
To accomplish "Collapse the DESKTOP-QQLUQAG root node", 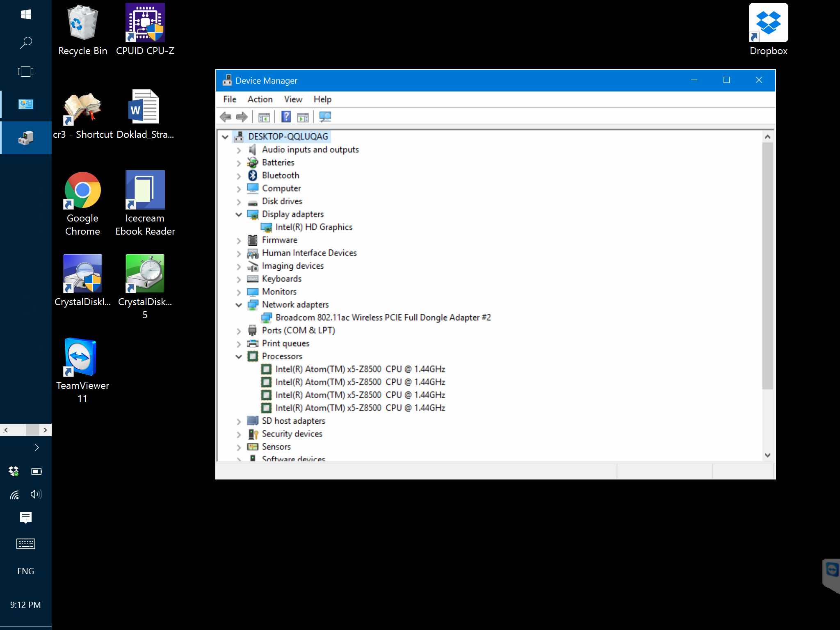I will coord(225,137).
